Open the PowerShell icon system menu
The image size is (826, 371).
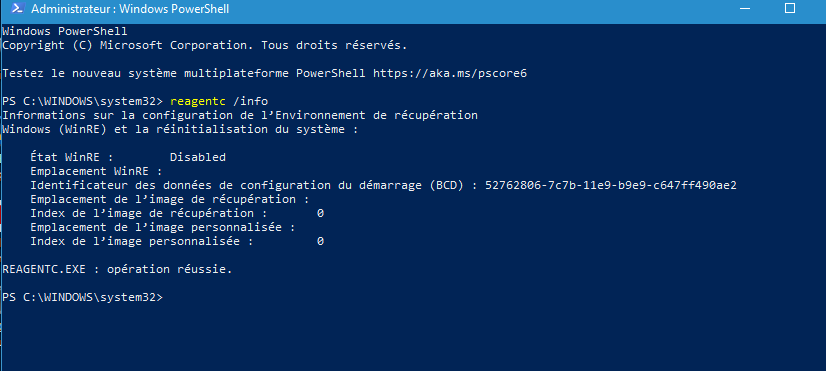(x=17, y=8)
